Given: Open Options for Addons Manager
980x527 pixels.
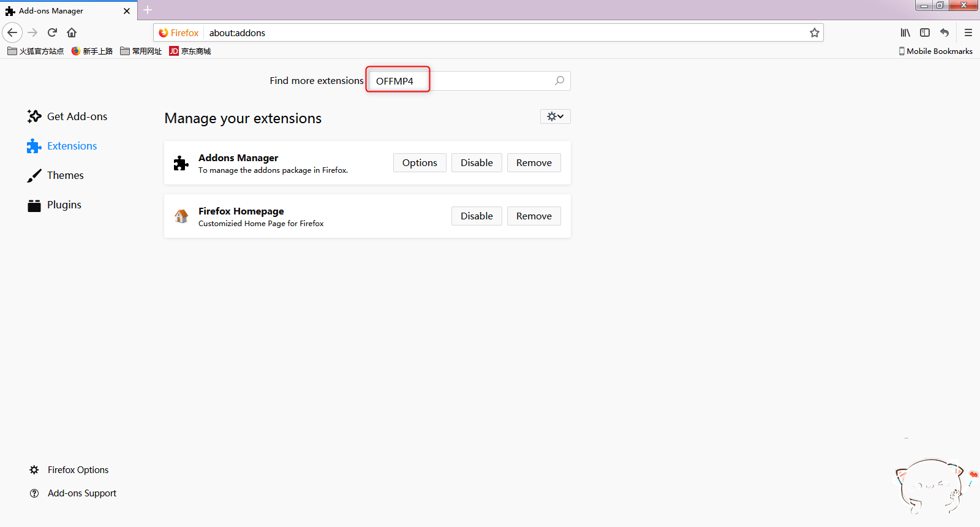Looking at the screenshot, I should click(420, 163).
